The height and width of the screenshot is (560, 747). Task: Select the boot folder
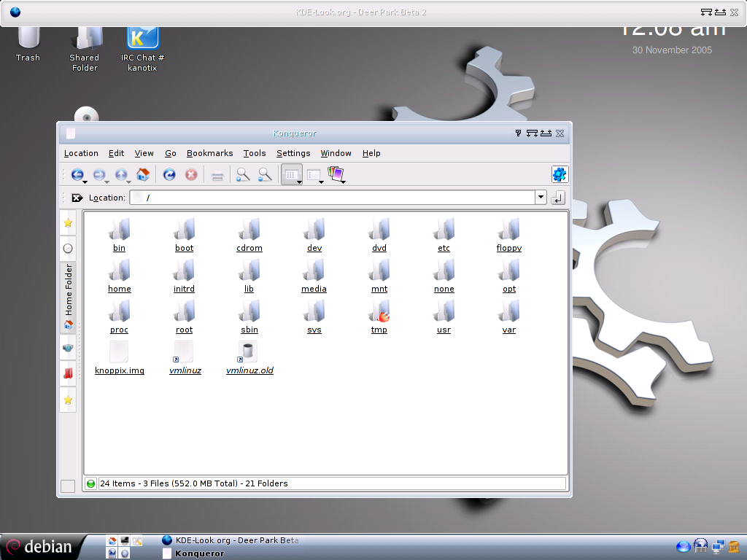(184, 236)
